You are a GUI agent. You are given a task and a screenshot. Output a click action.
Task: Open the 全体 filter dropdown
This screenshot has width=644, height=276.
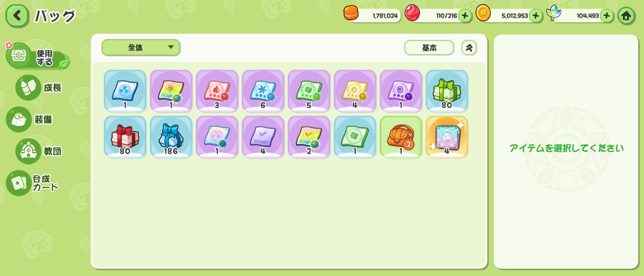click(x=141, y=47)
